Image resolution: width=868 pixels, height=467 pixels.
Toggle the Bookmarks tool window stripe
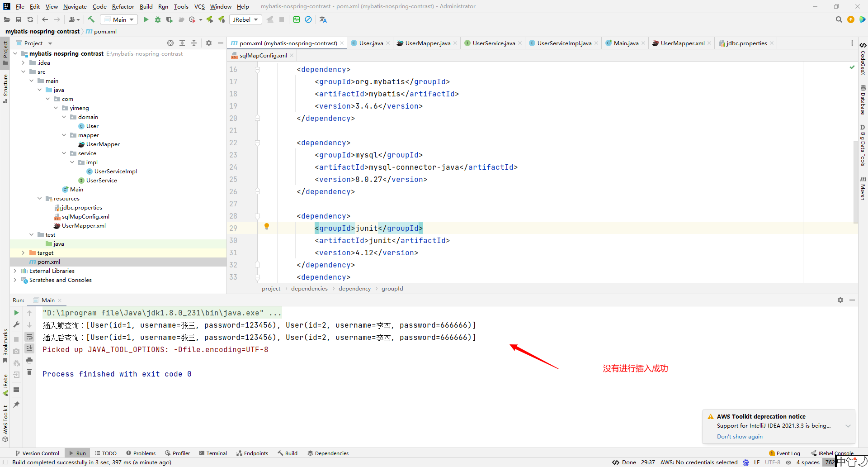[5, 346]
